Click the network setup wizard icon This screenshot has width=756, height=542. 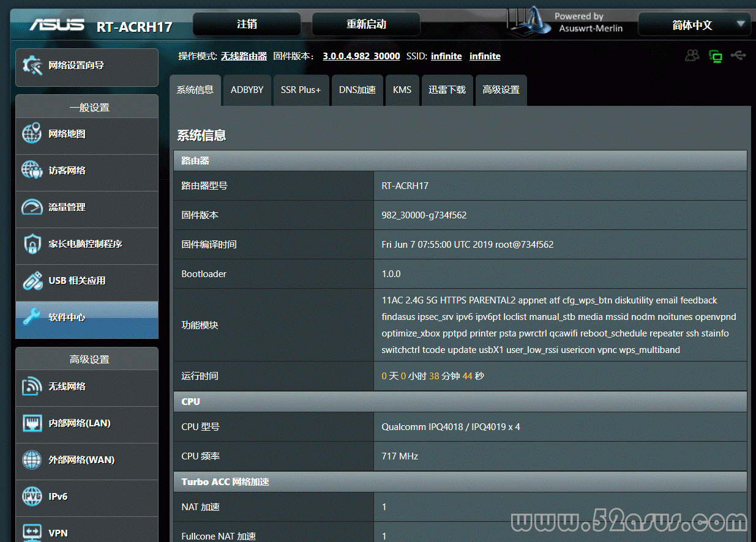click(32, 65)
